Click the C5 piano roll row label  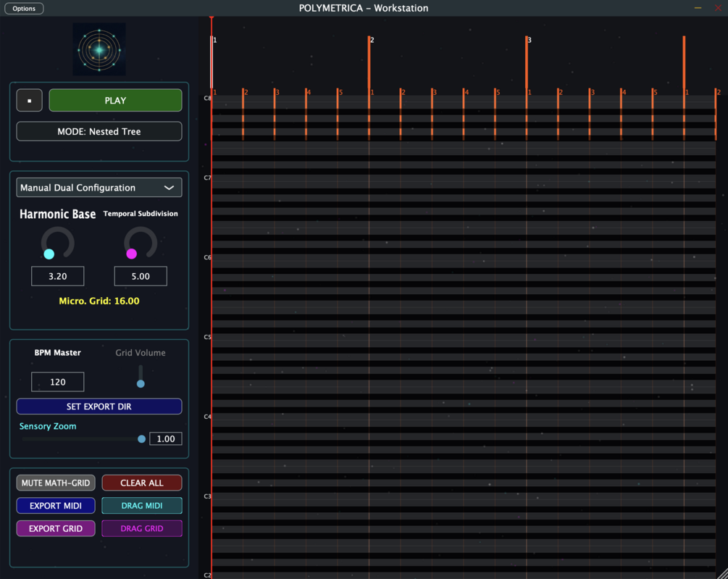[x=207, y=337]
